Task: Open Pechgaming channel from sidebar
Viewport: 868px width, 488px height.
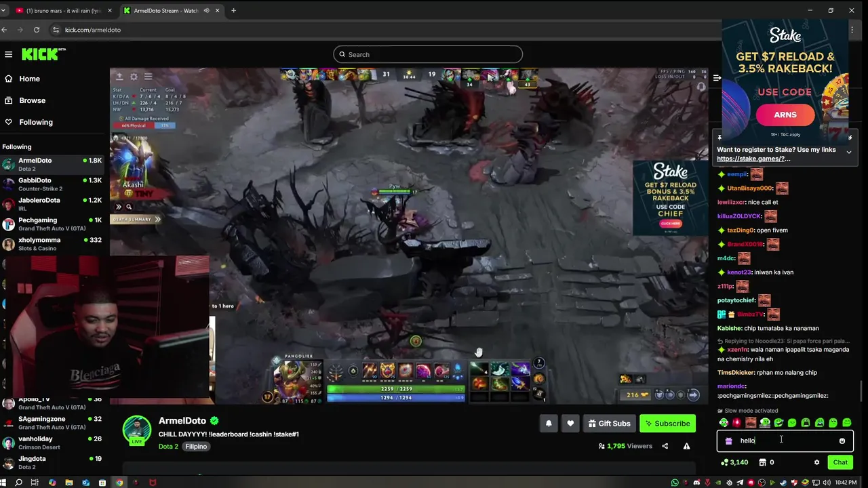Action: [x=53, y=224]
